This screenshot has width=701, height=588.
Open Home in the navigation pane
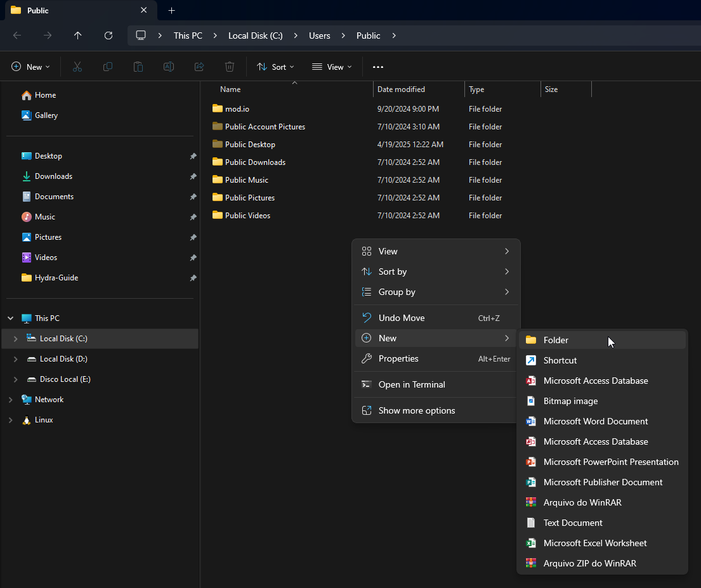pos(39,95)
